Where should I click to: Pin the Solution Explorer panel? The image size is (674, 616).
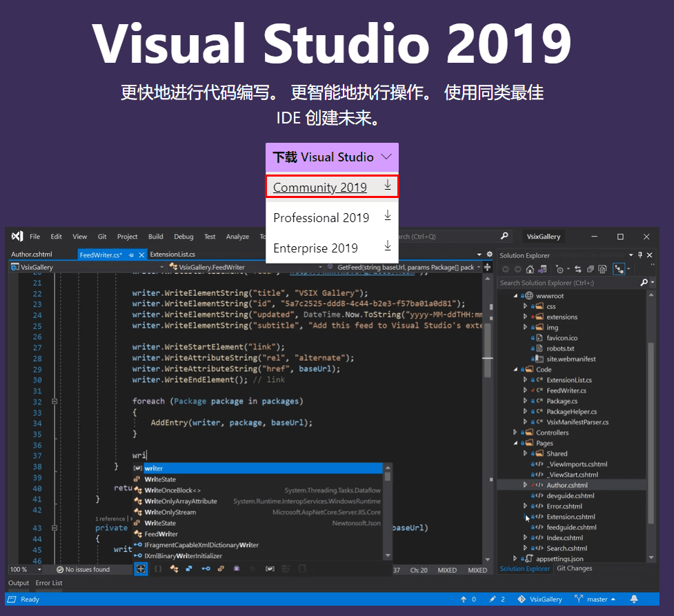click(x=640, y=255)
